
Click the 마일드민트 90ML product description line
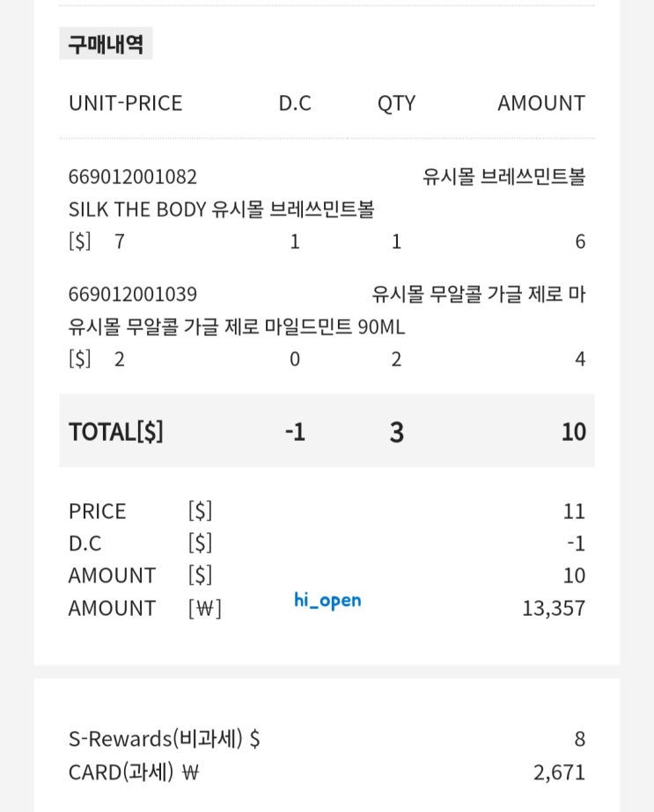tap(236, 327)
